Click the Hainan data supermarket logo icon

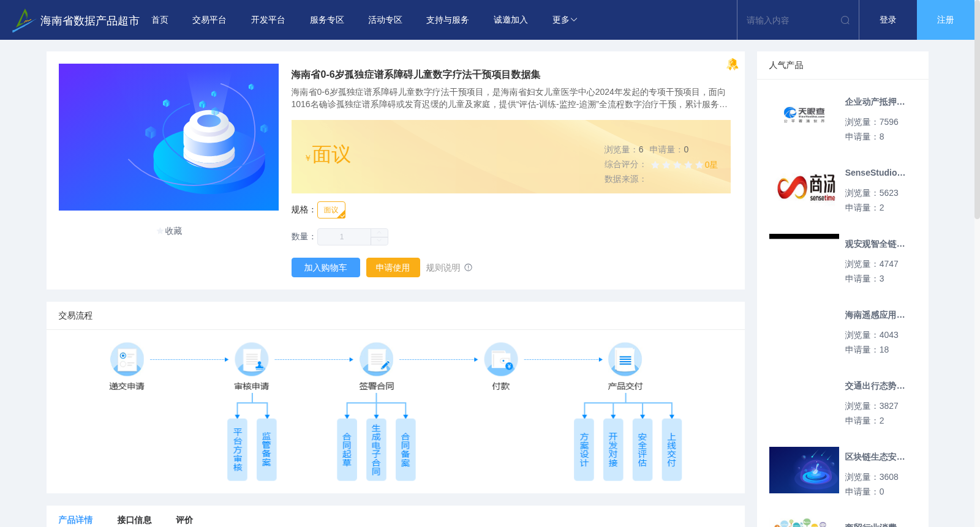tap(23, 20)
